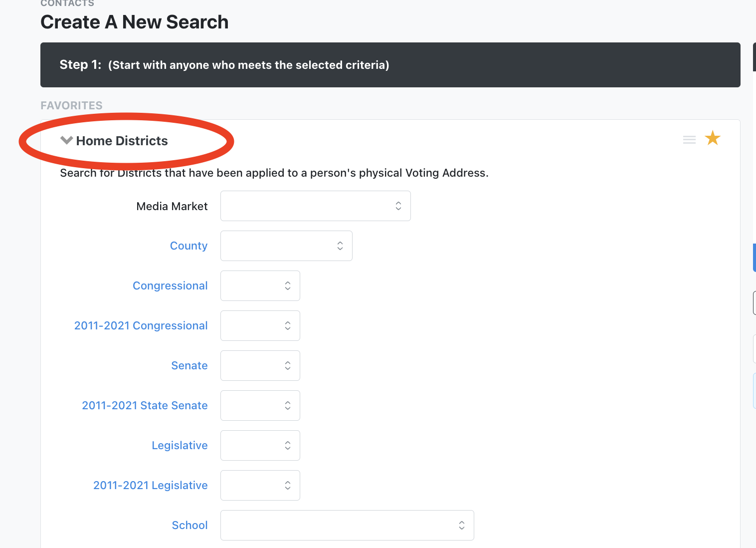Open the County dropdown
The image size is (756, 548).
[x=286, y=246]
